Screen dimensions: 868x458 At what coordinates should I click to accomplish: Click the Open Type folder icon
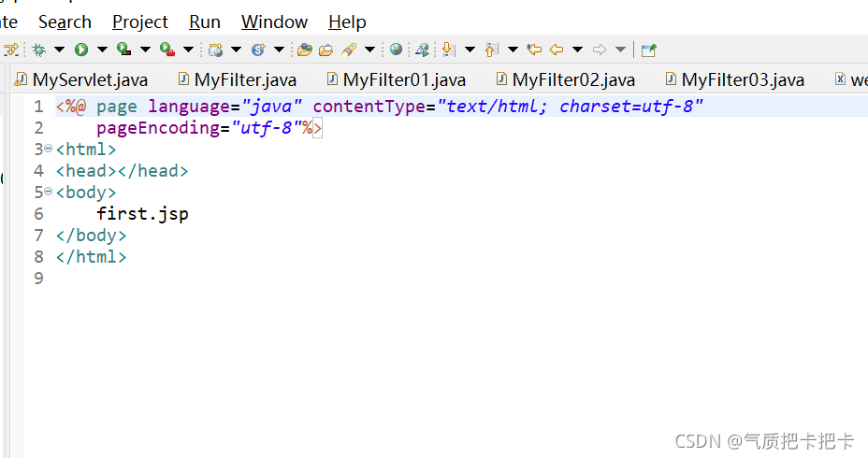[305, 50]
